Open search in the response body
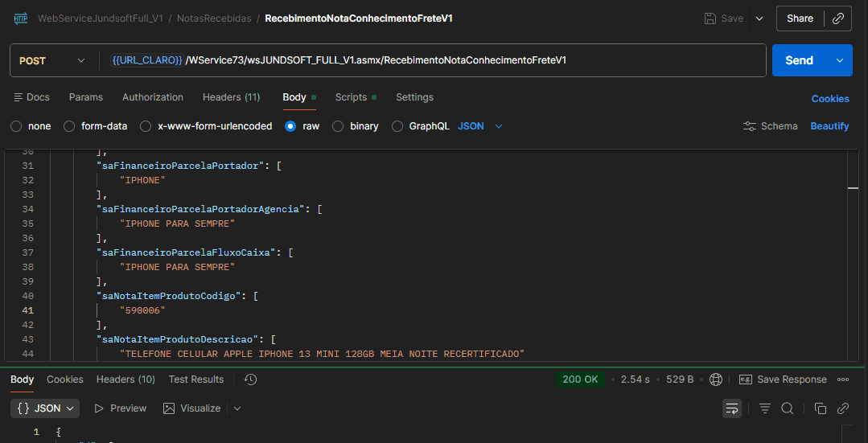Screen dimensions: 868x443 coord(788,408)
